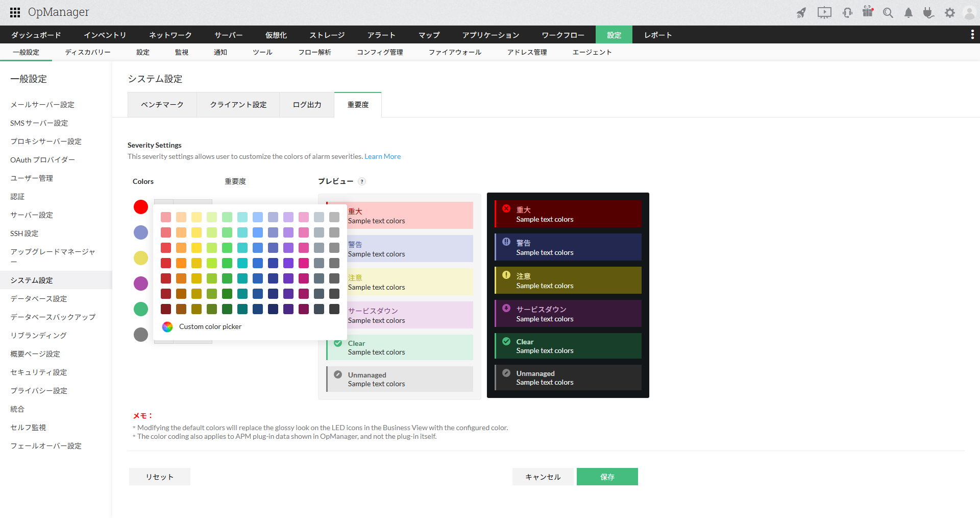Open the headset support icon

847,13
